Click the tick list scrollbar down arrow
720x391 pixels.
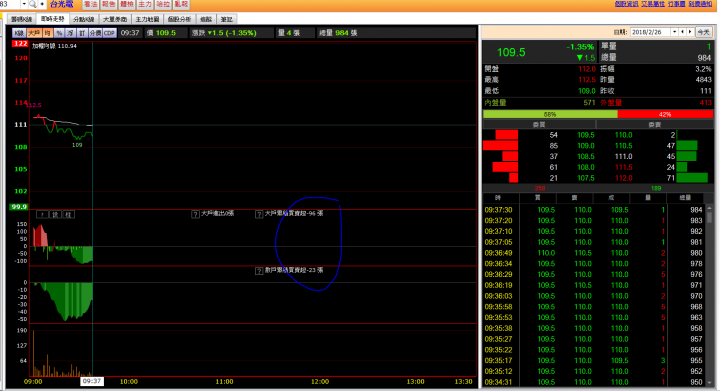pos(710,382)
